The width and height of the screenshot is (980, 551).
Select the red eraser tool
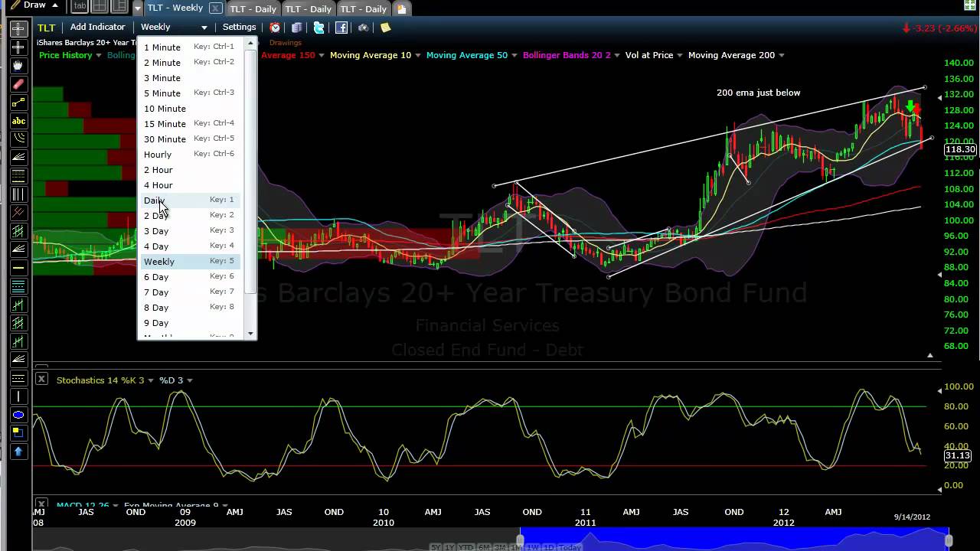click(18, 84)
